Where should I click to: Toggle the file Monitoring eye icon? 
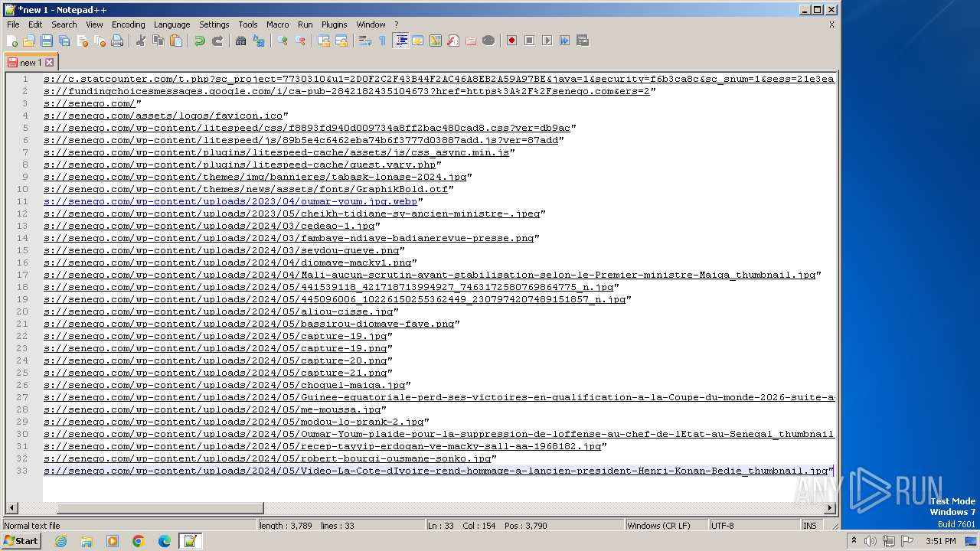(x=488, y=41)
